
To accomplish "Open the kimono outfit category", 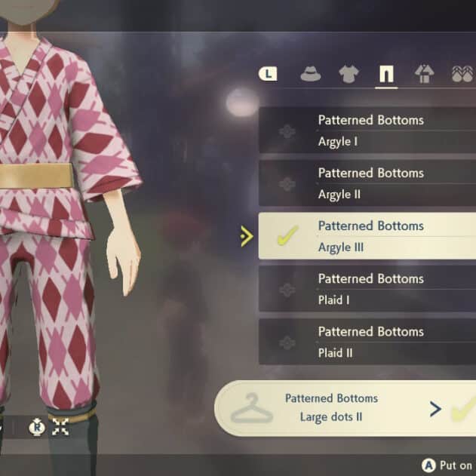I will point(425,74).
